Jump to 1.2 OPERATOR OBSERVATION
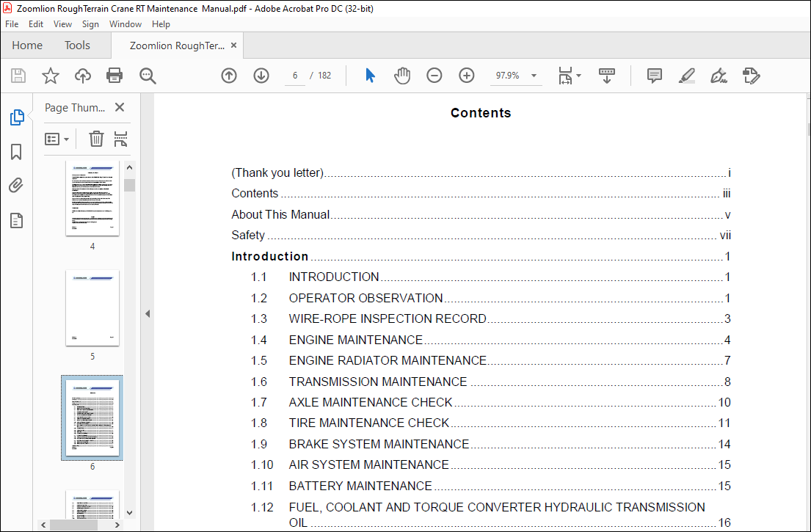 (490, 299)
